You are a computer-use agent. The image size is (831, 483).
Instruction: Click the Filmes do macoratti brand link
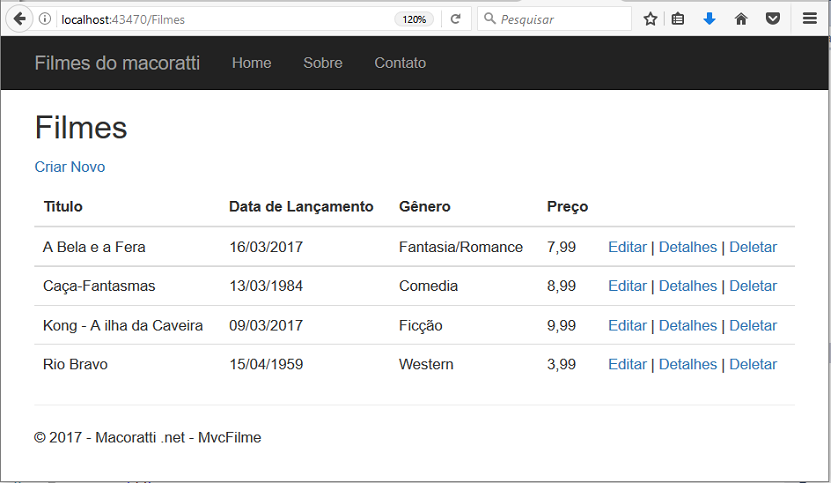pos(117,63)
